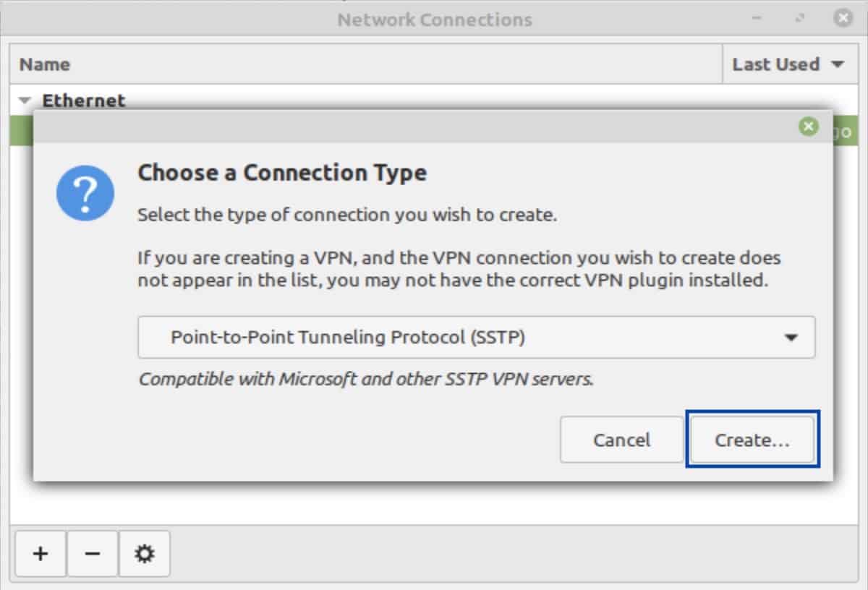Image resolution: width=868 pixels, height=590 pixels.
Task: Click the connection type dropdown arrow
Action: click(x=791, y=338)
